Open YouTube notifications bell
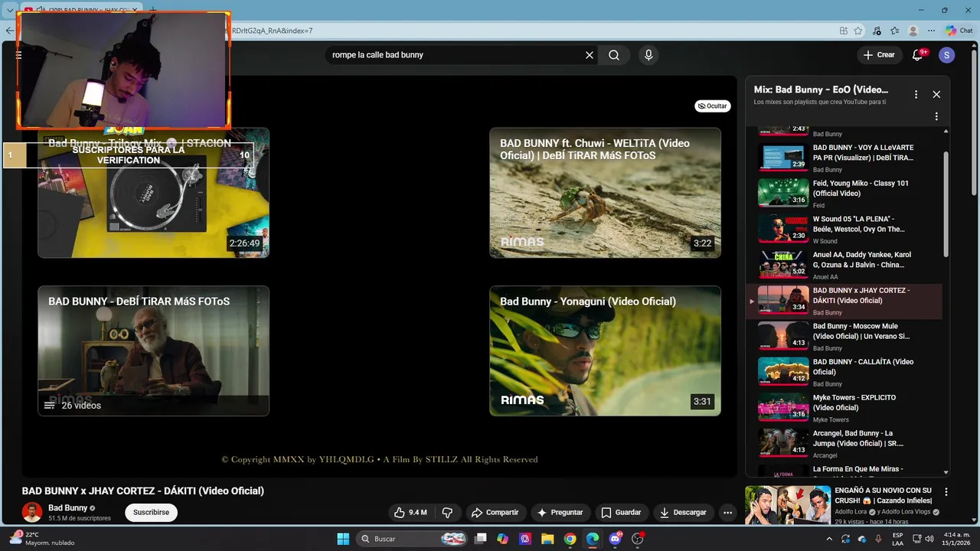Viewport: 980px width, 551px height. [918, 54]
